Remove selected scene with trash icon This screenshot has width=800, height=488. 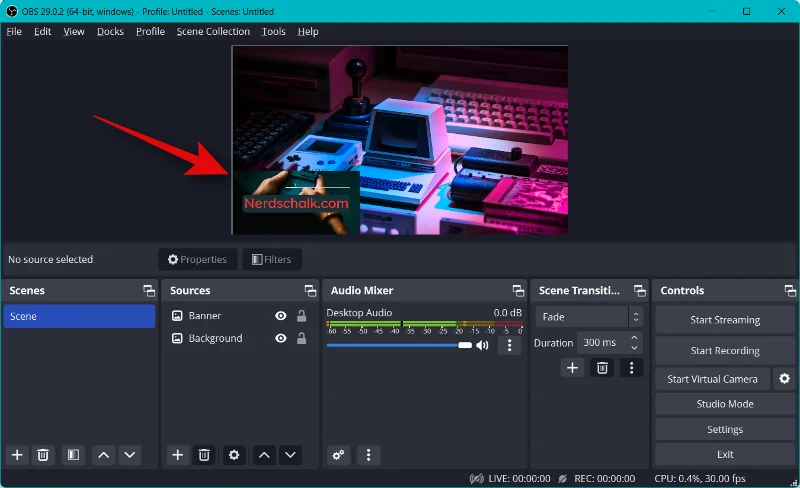coord(43,455)
